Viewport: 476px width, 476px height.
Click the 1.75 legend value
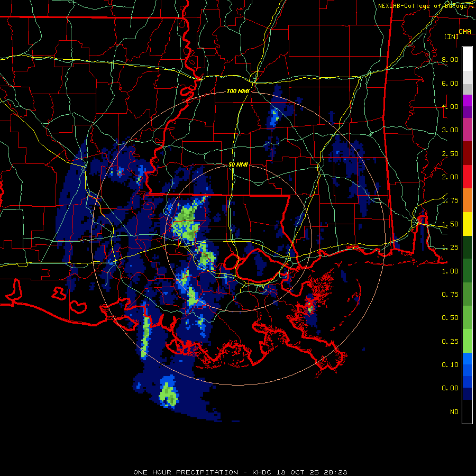[450, 200]
